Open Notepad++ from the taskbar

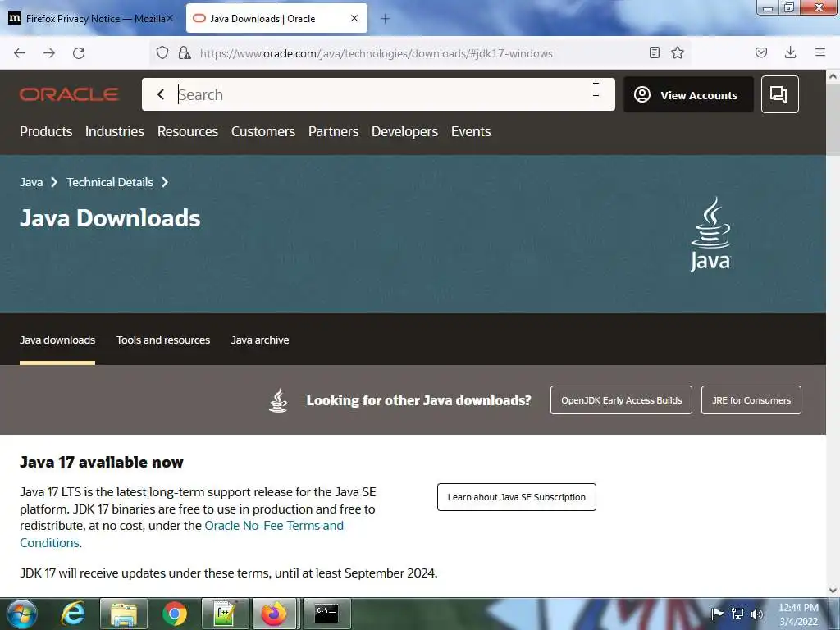[225, 614]
